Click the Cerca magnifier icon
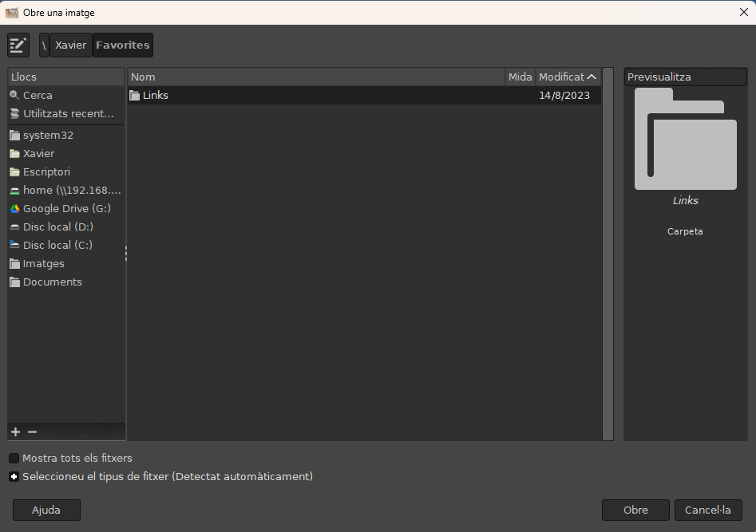The height and width of the screenshot is (532, 756). (14, 95)
